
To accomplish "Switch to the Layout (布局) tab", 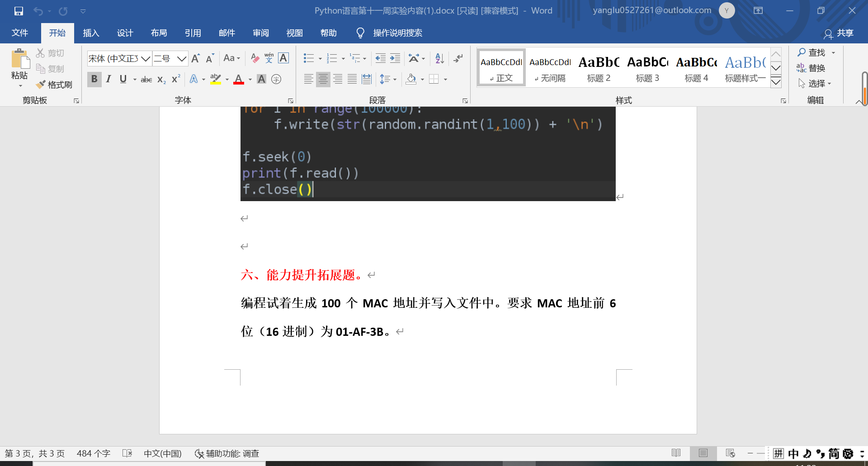I will point(159,33).
